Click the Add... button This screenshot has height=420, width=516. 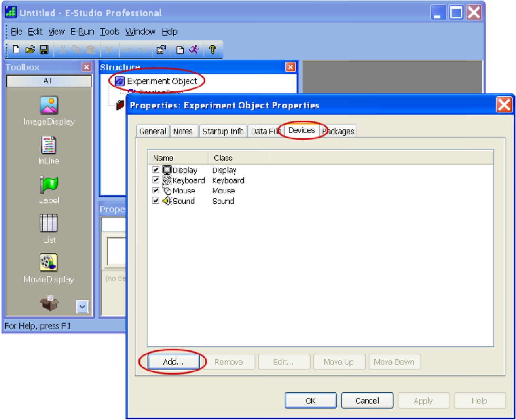click(173, 362)
